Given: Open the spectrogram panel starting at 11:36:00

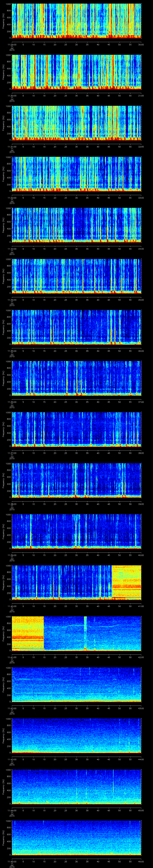Looking at the screenshot, I should (77, 378).
